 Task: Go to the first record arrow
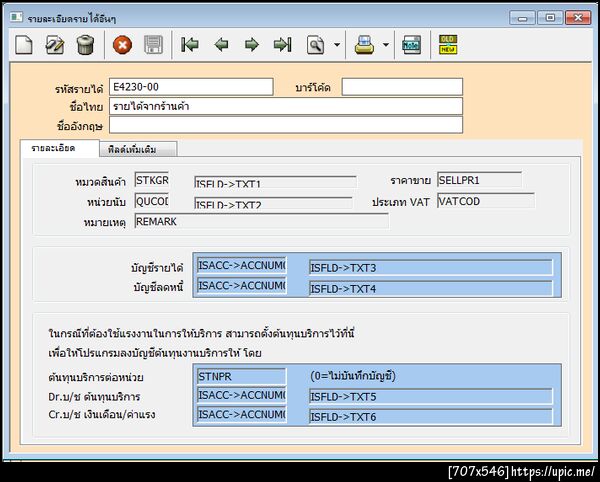(x=190, y=45)
